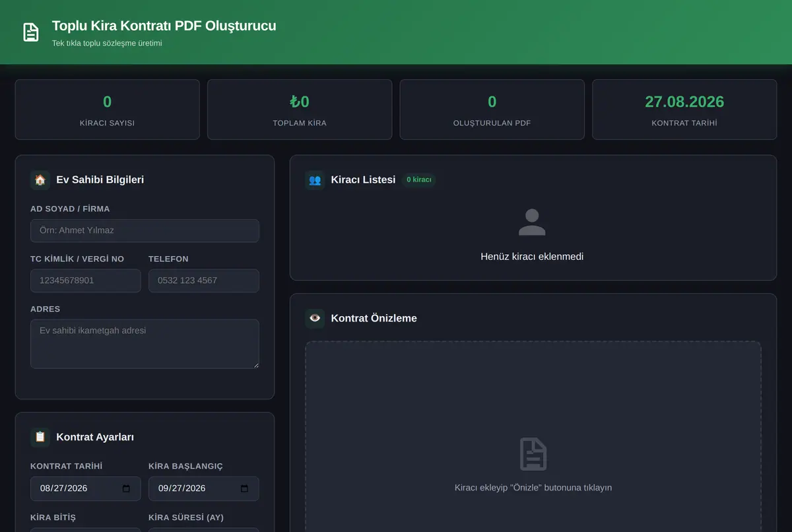Screen dimensions: 792x532
Task: Click the title "Toplu Kira Kontratı PDF Oluşturucu"
Action: tap(164, 26)
